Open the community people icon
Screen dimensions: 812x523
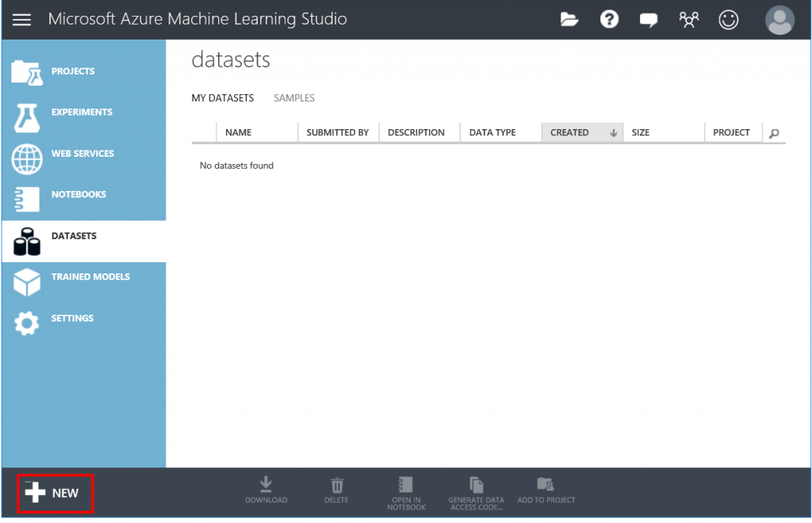pyautogui.click(x=689, y=20)
